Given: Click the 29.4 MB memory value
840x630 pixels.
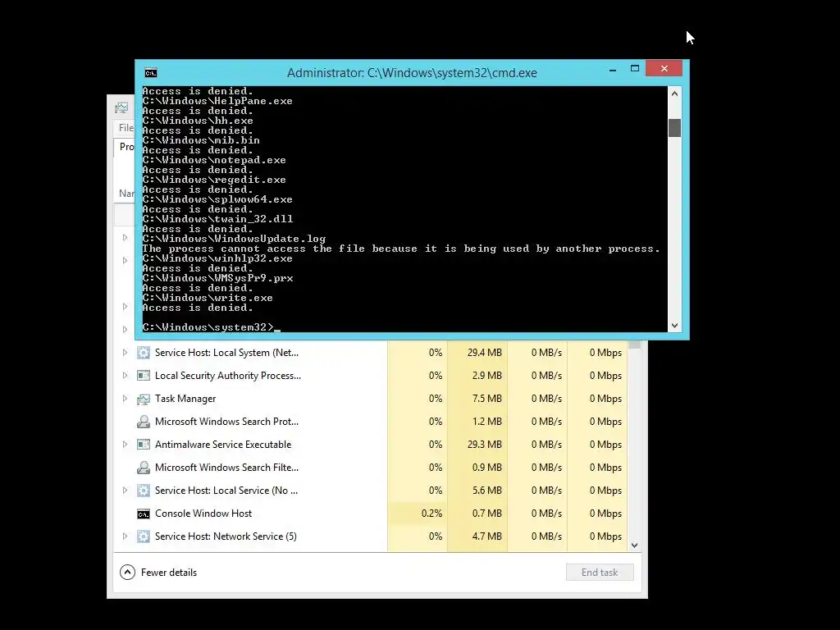Looking at the screenshot, I should 484,353.
